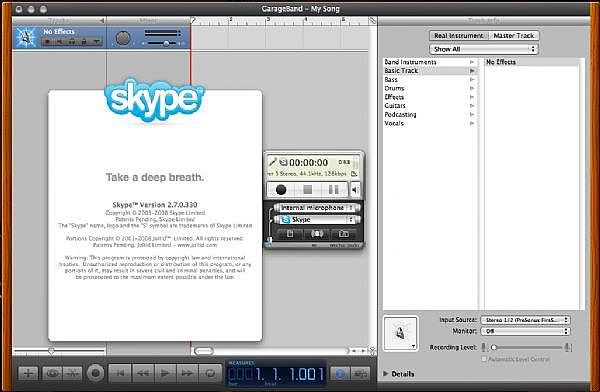
Task: Click the recorder widget's round record button
Action: (281, 189)
